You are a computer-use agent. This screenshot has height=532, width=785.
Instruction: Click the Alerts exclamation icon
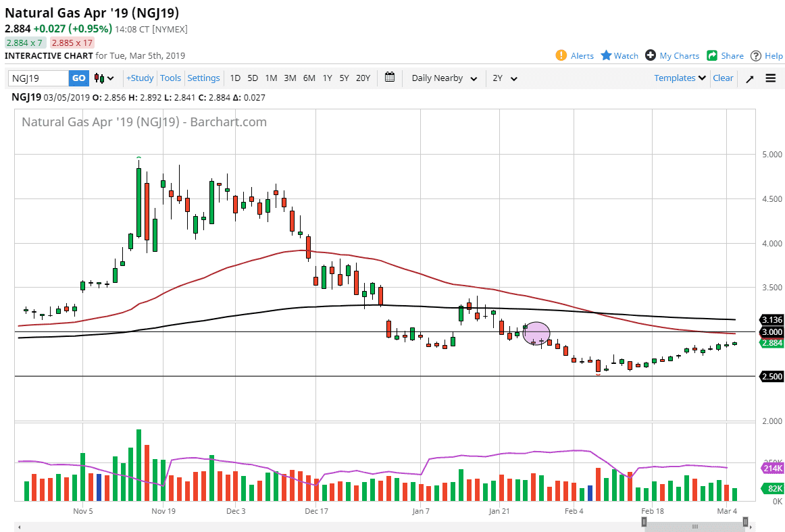[x=561, y=55]
